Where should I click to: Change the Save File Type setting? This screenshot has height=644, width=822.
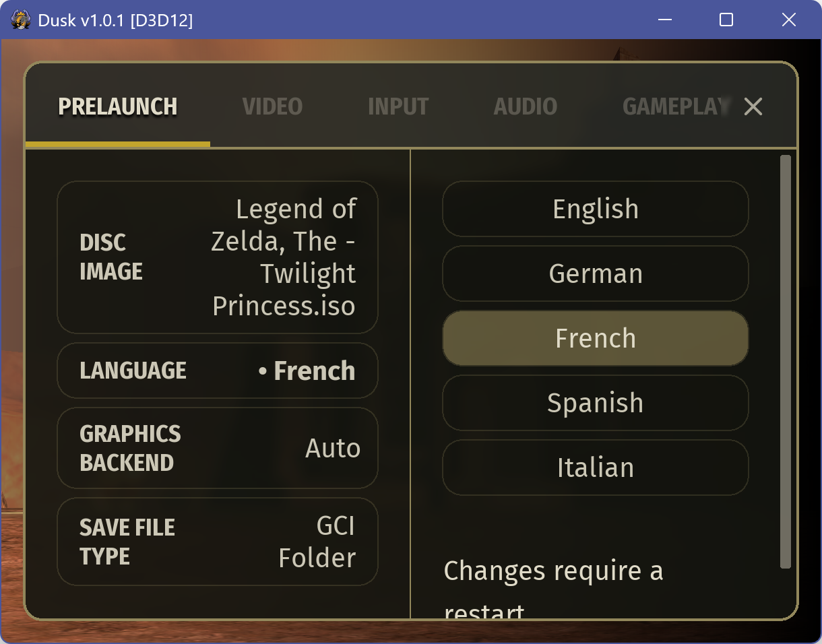tap(218, 542)
